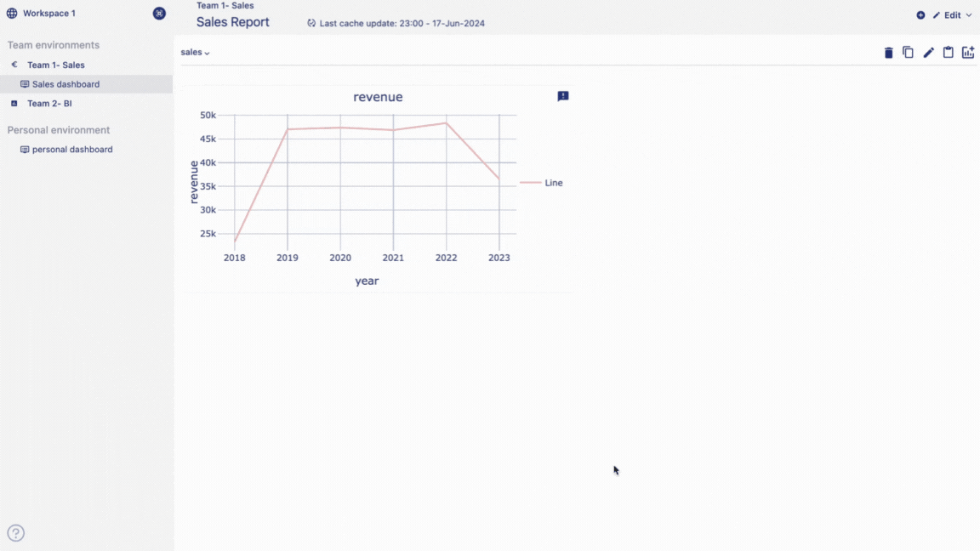
Task: Click the add chart icon
Action: [968, 53]
